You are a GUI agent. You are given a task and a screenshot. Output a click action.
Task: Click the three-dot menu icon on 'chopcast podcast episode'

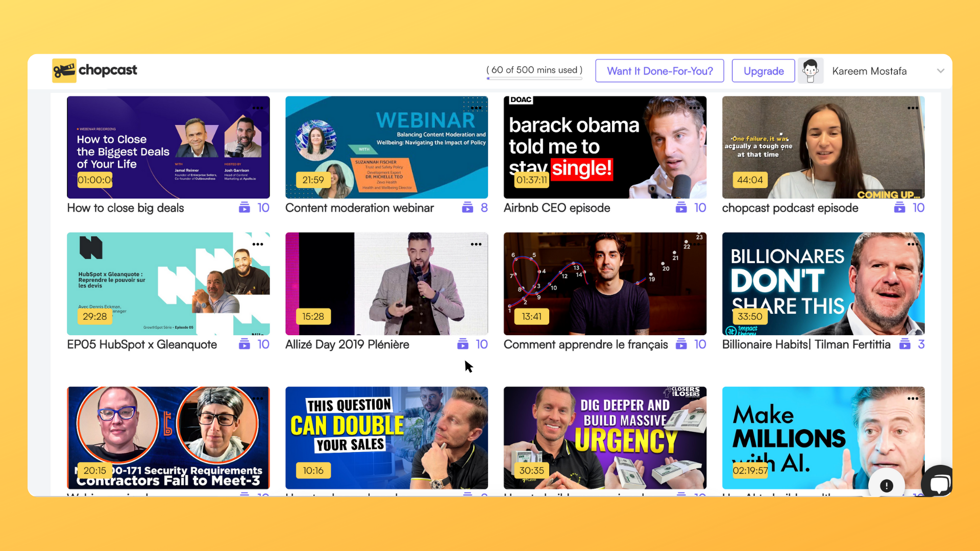coord(914,108)
